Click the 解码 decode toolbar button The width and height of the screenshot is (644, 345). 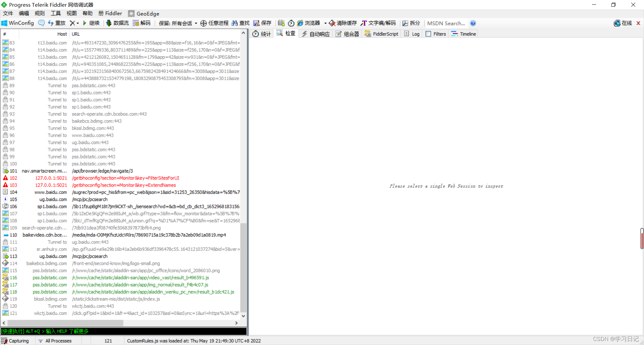(142, 23)
